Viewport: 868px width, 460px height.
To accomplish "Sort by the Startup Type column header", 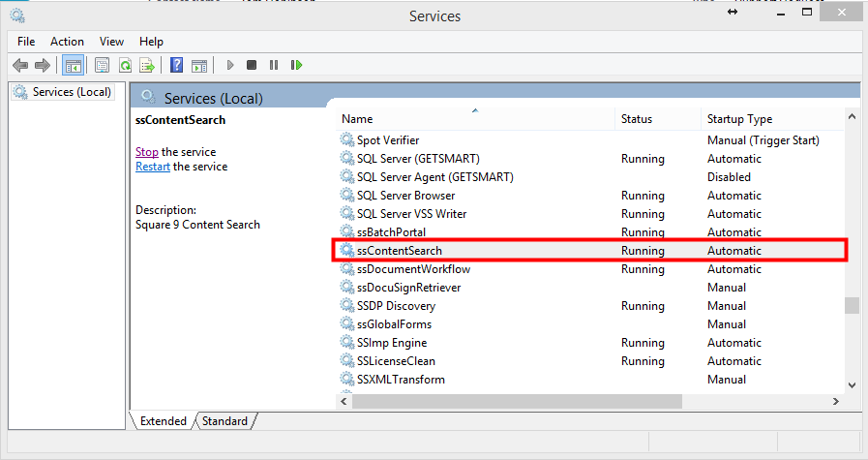I will coord(739,119).
